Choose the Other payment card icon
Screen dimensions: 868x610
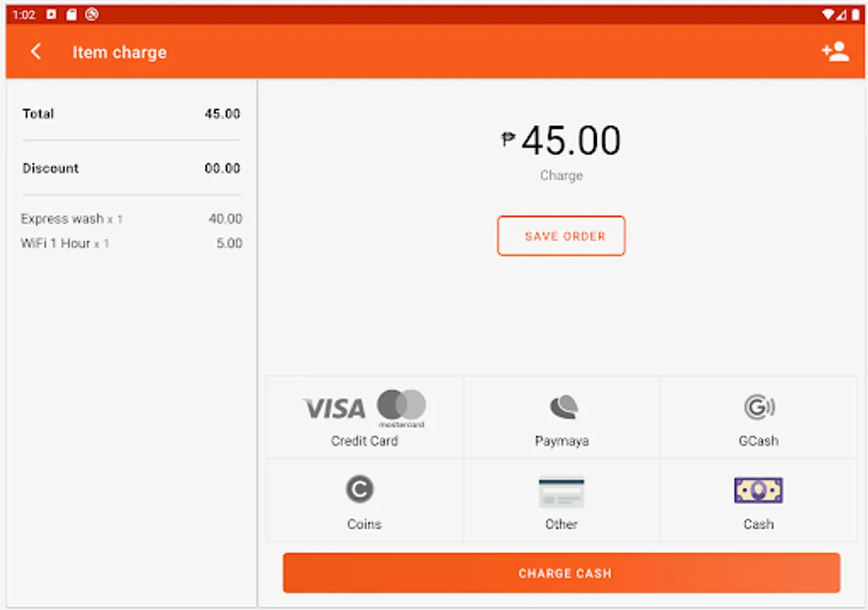point(561,492)
